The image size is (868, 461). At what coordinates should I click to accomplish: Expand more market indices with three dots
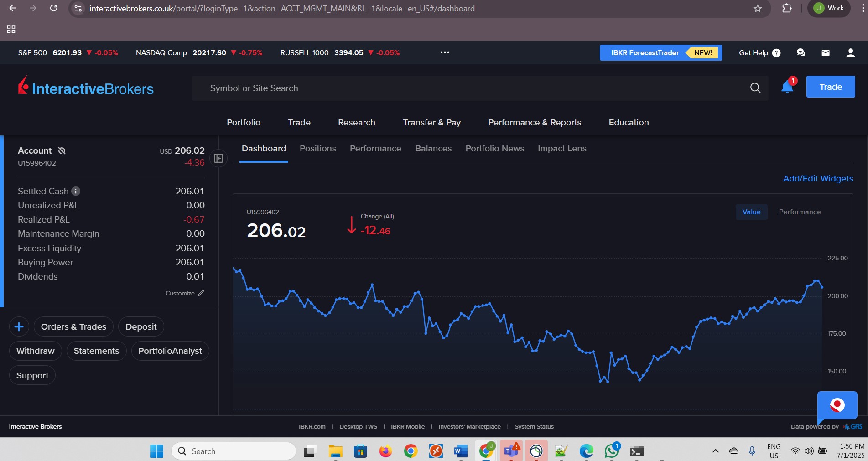coord(445,52)
